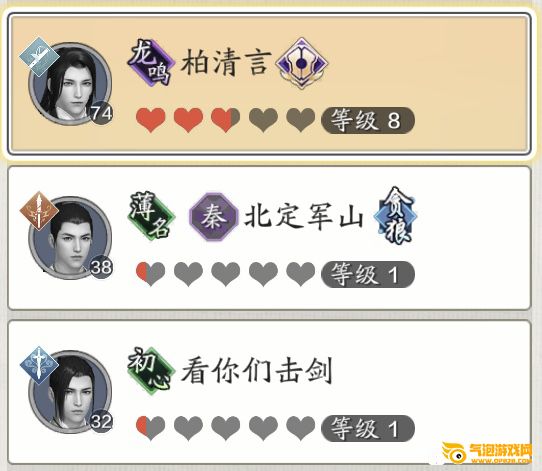Screen dimensions: 542x471
Task: Click 看你们击剑's 等级 1 pill
Action: [x=368, y=428]
